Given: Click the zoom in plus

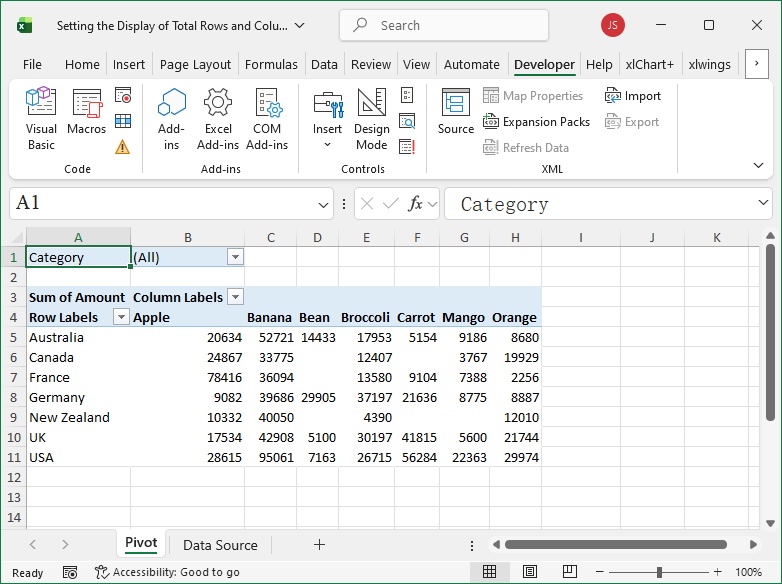Looking at the screenshot, I should (717, 572).
